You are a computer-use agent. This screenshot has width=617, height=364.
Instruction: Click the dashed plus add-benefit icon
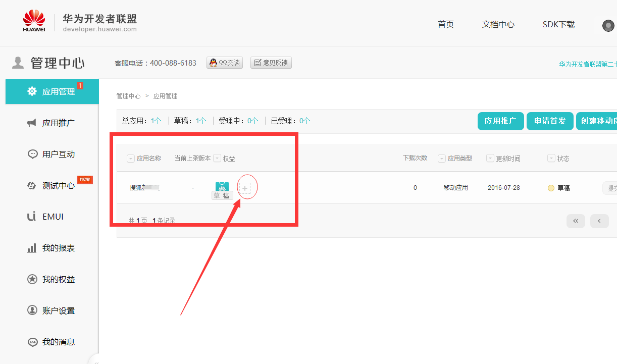coord(245,188)
